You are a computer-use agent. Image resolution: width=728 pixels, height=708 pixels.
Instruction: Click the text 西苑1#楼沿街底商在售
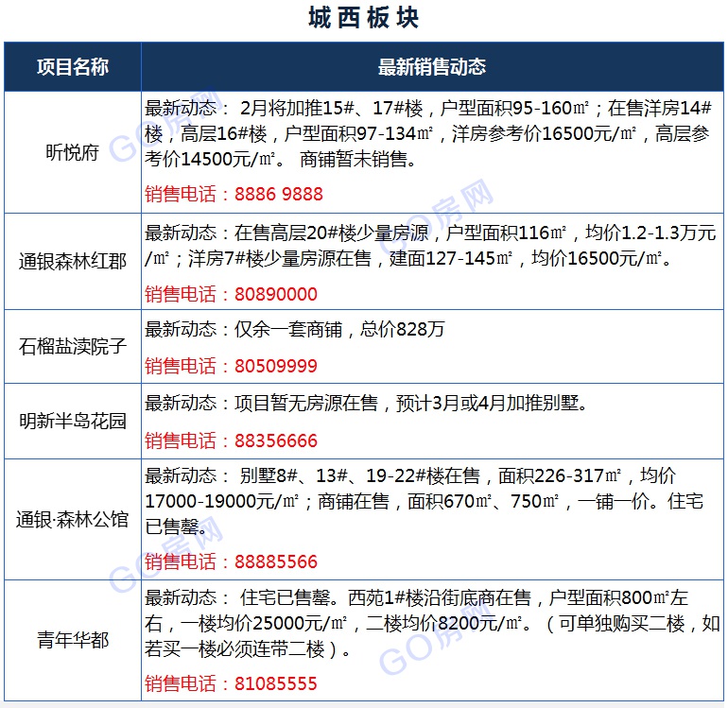(440, 597)
